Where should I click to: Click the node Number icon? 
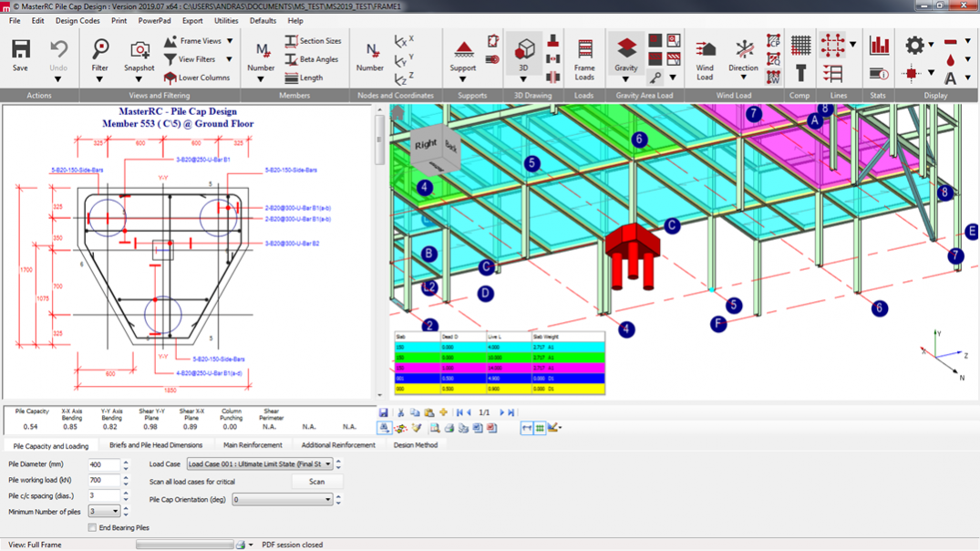[371, 49]
